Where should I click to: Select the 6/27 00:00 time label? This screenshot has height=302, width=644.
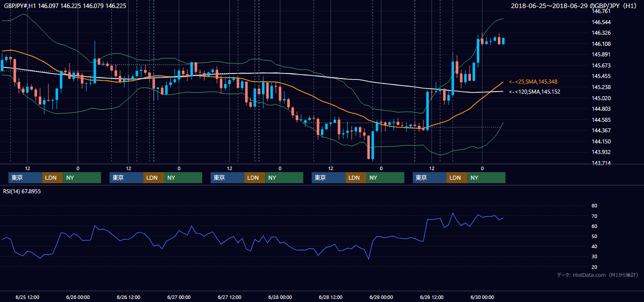click(179, 297)
